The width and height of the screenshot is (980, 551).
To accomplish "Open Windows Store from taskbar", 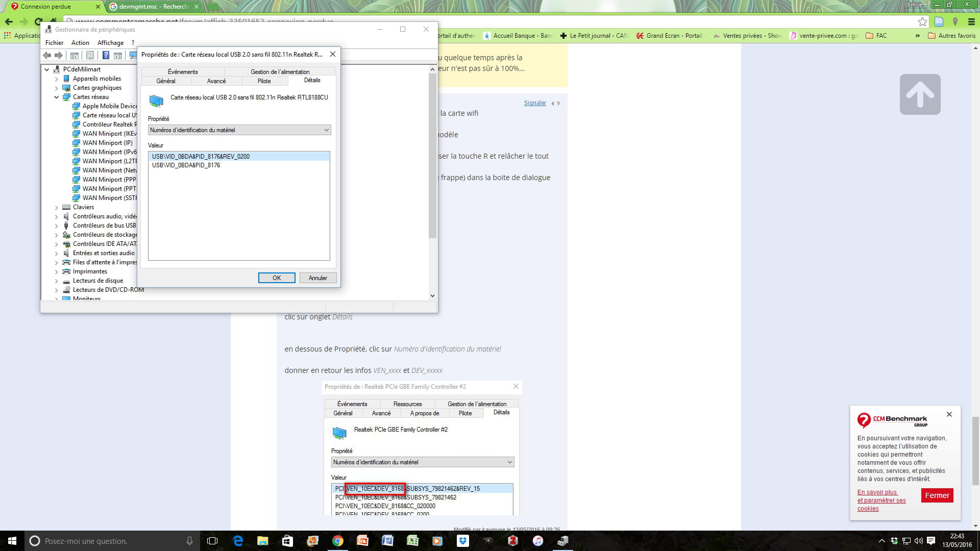I will click(287, 541).
